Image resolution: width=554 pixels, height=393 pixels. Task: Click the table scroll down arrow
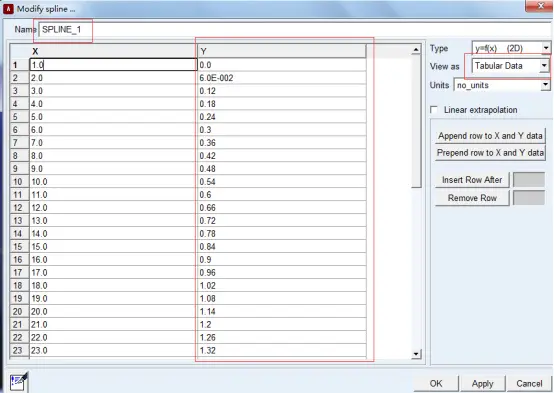point(416,353)
